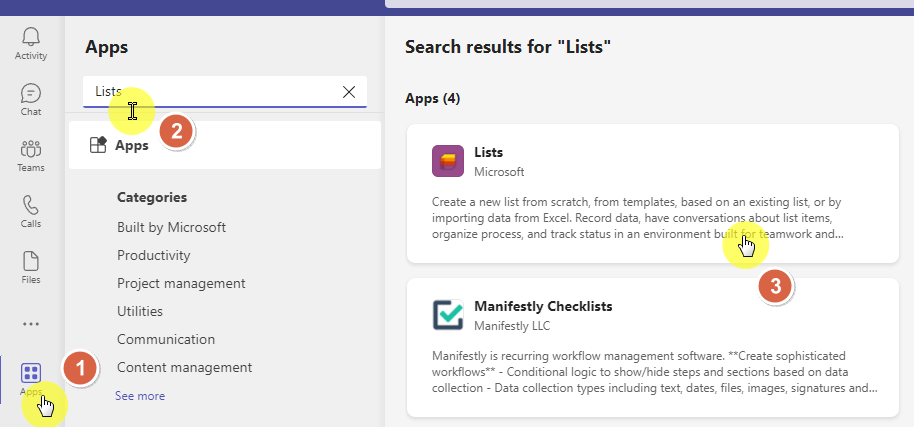Click the Manifestly LLC publisher text
Screen dimensions: 914x427
coord(512,326)
